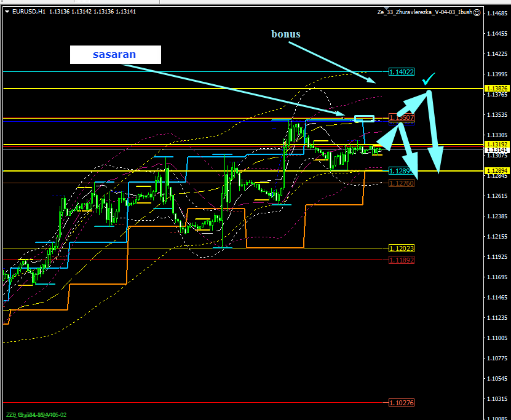Click the dropdown triangle beside EURUSD,H1
The image size is (511, 420).
pos(7,11)
